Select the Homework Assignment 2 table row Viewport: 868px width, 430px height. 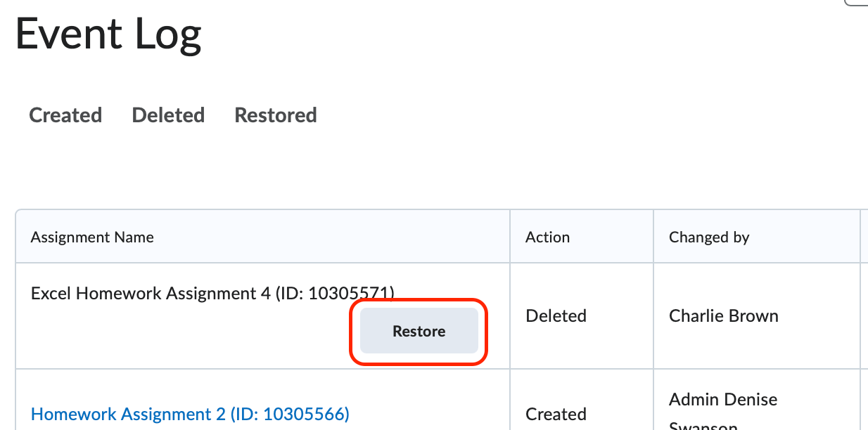click(x=422, y=414)
